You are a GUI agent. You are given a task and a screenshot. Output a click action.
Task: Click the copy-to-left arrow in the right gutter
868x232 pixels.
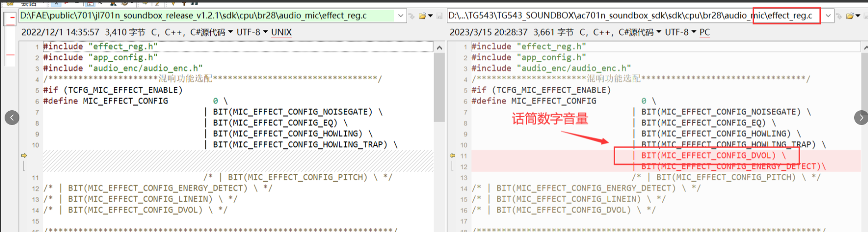click(x=452, y=156)
